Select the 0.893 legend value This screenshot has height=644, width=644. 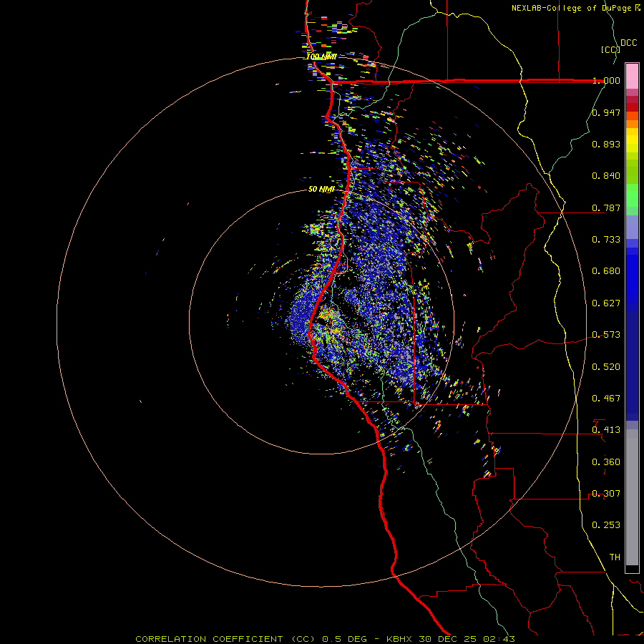[x=606, y=144]
